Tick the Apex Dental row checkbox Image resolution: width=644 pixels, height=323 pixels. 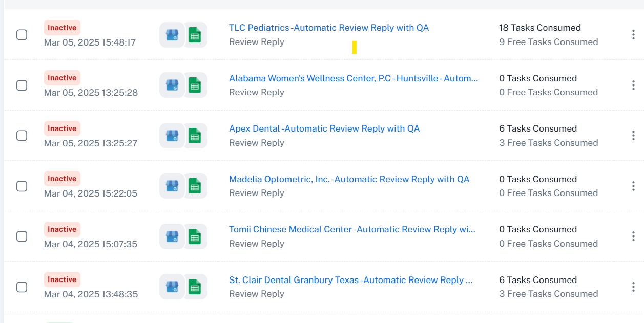click(x=22, y=136)
